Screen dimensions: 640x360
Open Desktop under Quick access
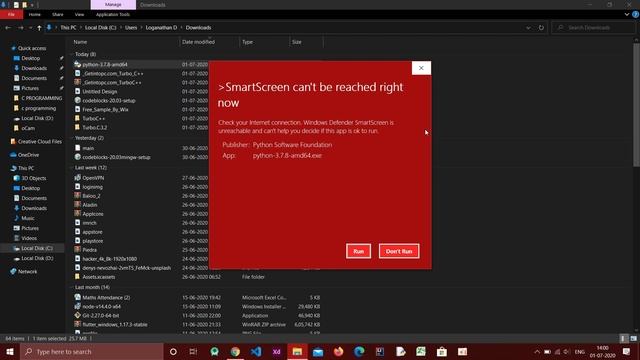click(x=31, y=58)
